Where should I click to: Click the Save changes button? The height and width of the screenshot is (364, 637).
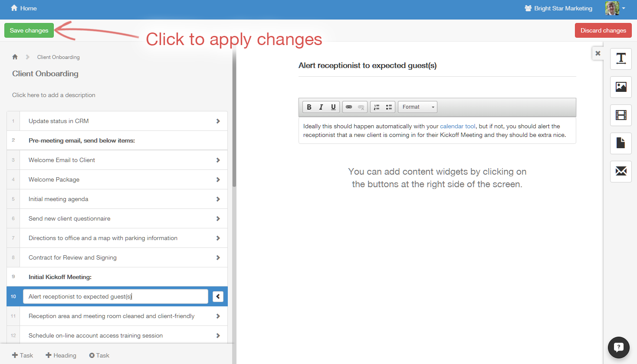click(x=29, y=30)
